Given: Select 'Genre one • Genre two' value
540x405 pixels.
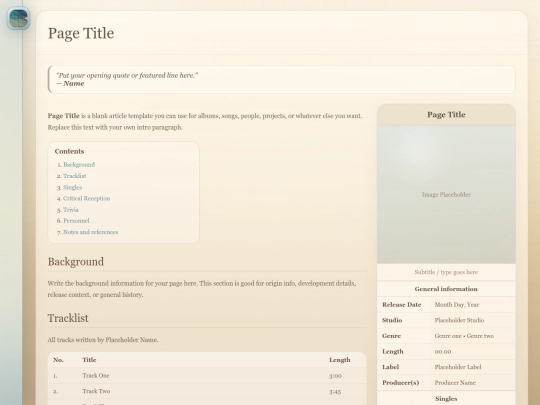Looking at the screenshot, I should [464, 336].
